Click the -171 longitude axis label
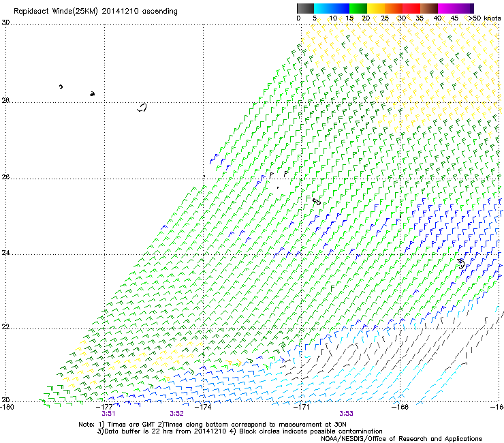The width and height of the screenshot is (504, 443). click(x=302, y=407)
